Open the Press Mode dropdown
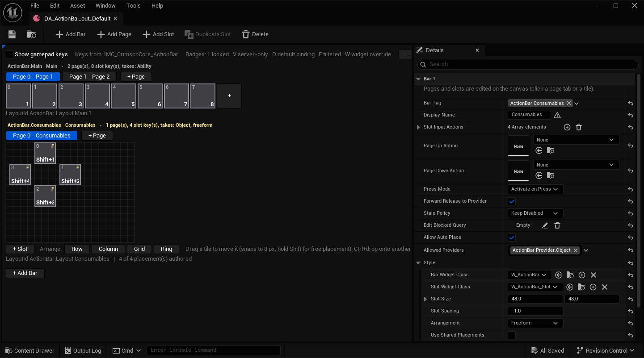The height and width of the screenshot is (358, 644). [x=535, y=189]
